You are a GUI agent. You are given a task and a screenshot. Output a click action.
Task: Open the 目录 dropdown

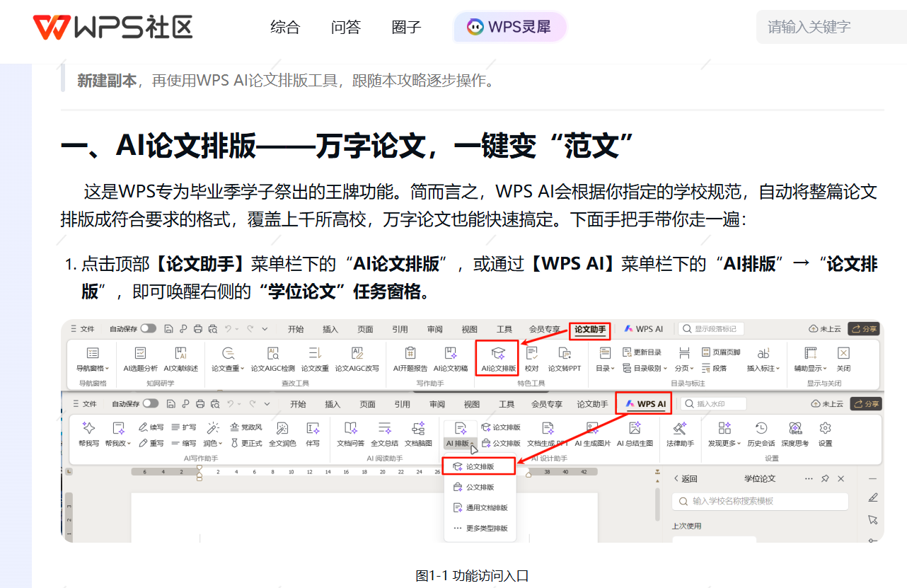point(604,359)
